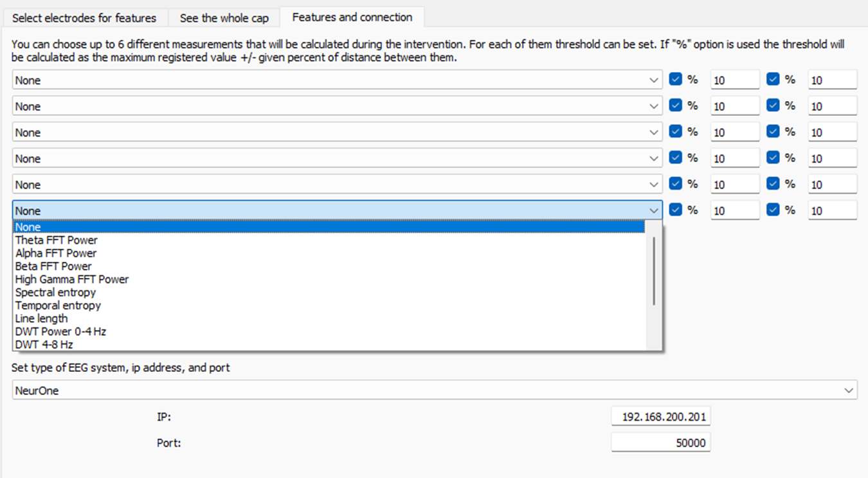
Task: Uncheck first % checkbox in first measurement row
Action: click(x=675, y=80)
